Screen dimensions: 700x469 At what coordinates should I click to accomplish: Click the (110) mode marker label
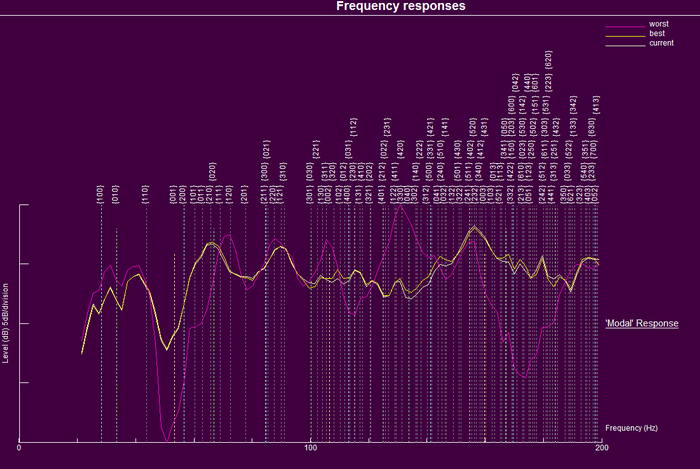point(146,194)
